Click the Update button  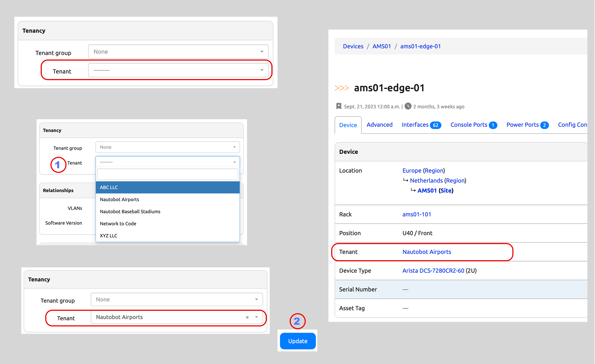coord(297,341)
